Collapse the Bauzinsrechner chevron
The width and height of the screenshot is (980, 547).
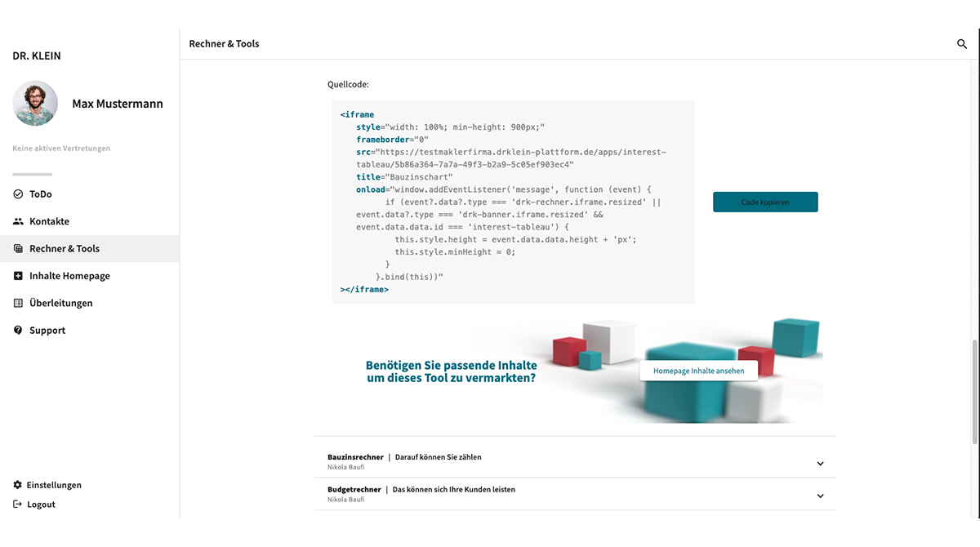820,463
